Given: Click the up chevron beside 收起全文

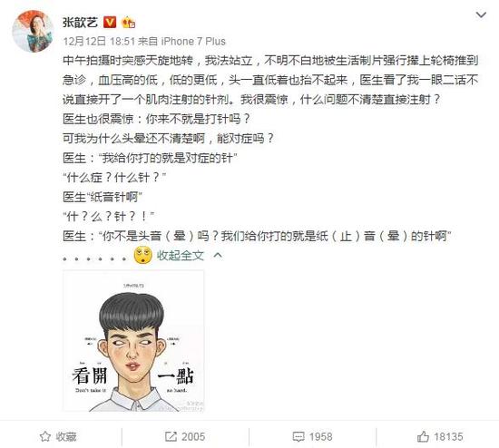Looking at the screenshot, I should point(218,255).
